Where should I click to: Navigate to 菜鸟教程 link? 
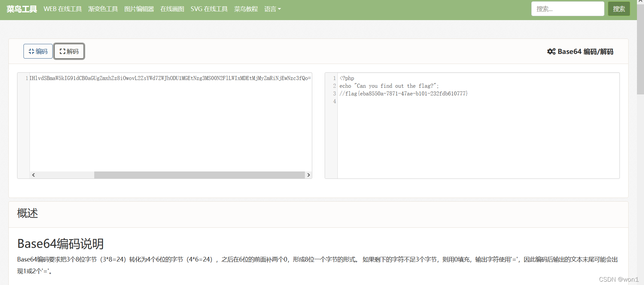coord(246,9)
